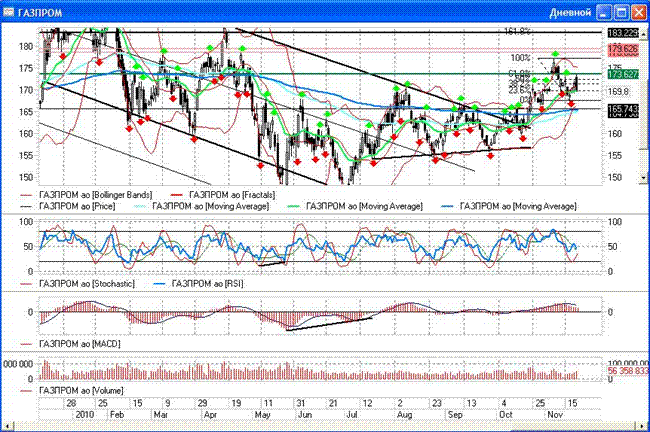650x432 pixels.
Task: Click the Apr month label on the time axis
Action: coord(210,415)
